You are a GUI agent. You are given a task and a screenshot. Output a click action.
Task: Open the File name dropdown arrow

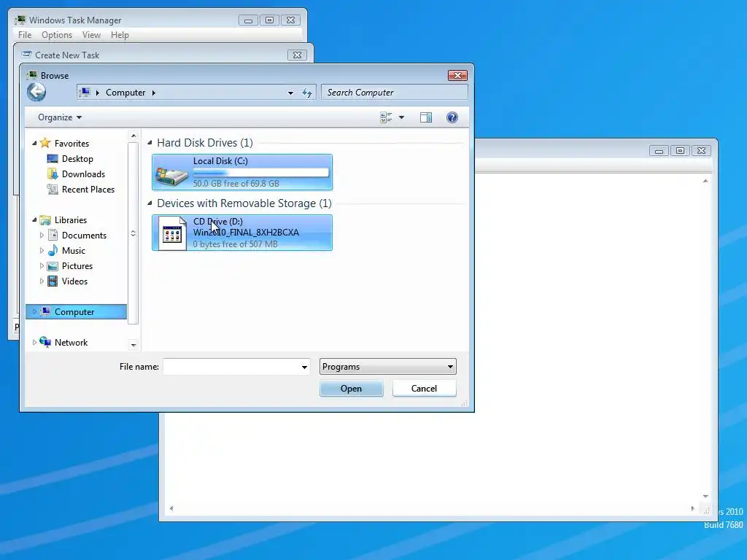tap(304, 367)
